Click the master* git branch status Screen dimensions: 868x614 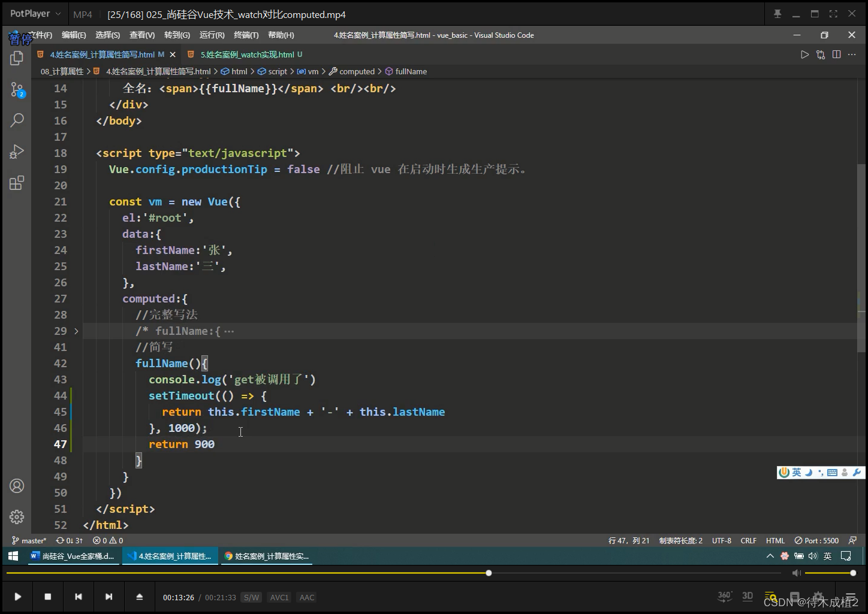(x=29, y=540)
